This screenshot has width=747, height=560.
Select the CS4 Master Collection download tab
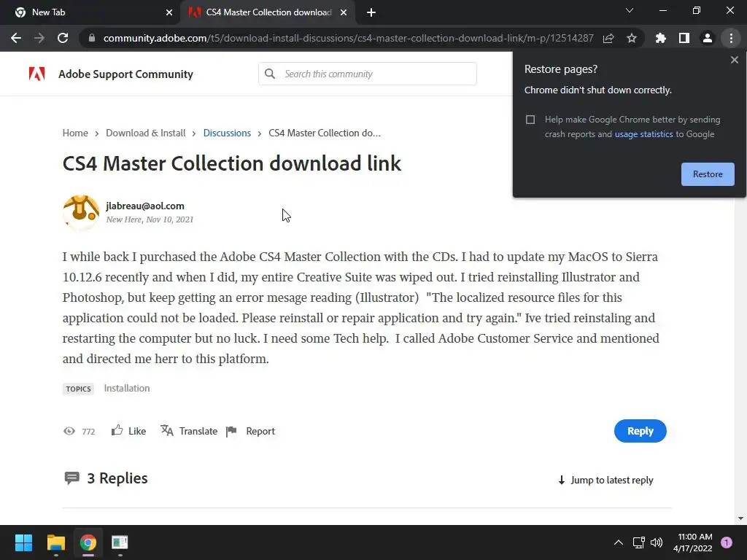coord(268,12)
